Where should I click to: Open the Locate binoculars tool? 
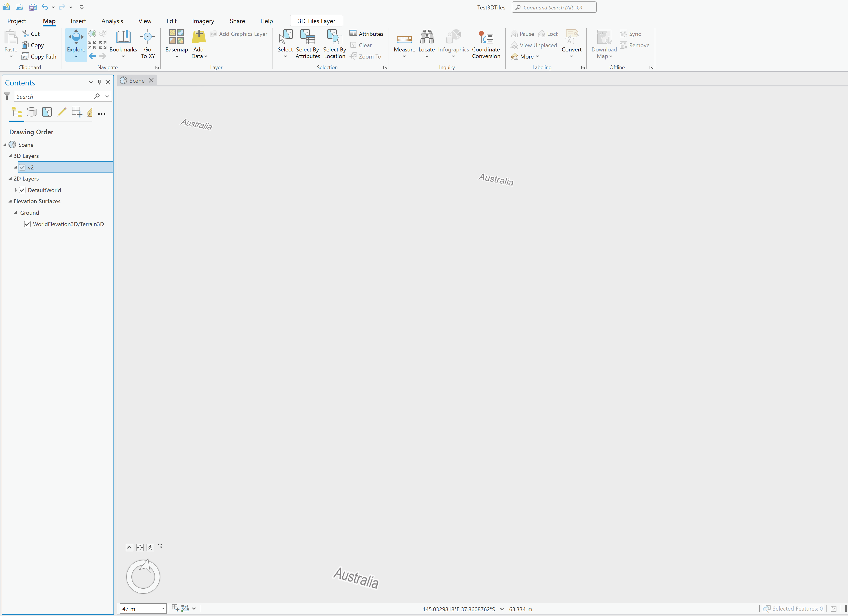[426, 37]
